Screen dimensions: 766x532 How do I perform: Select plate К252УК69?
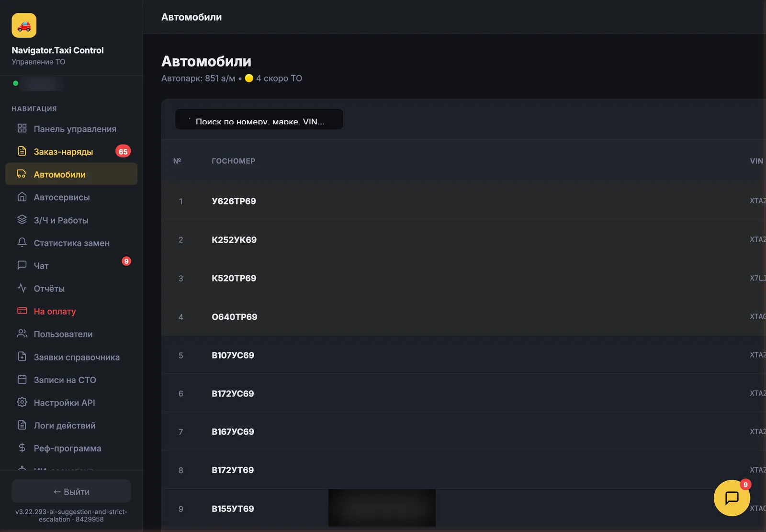pos(234,240)
